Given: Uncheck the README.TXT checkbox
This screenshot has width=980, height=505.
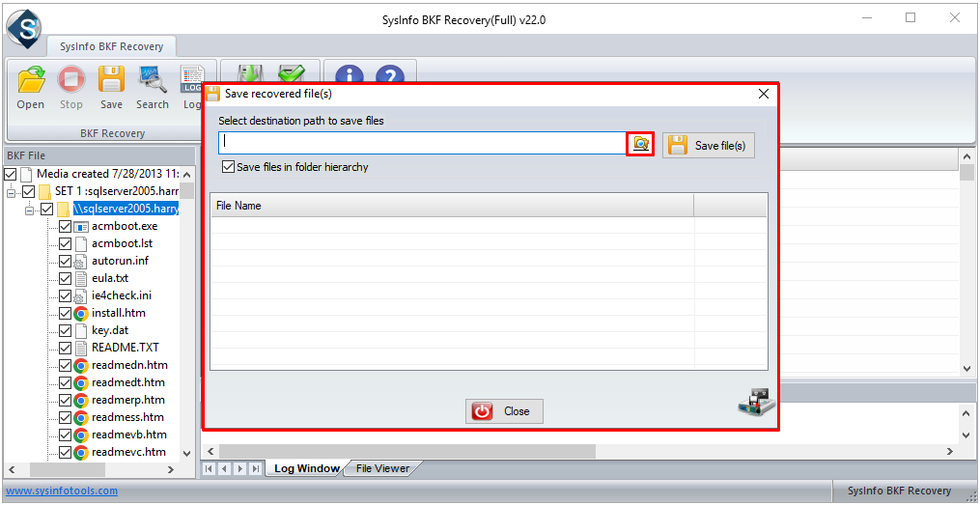Looking at the screenshot, I should [65, 349].
